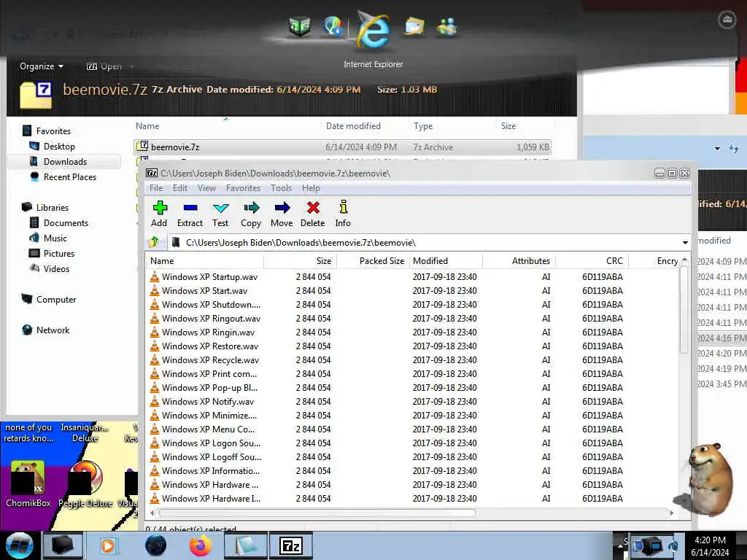Select the Copy tool in 7-Zip
The height and width of the screenshot is (560, 747).
(x=251, y=214)
